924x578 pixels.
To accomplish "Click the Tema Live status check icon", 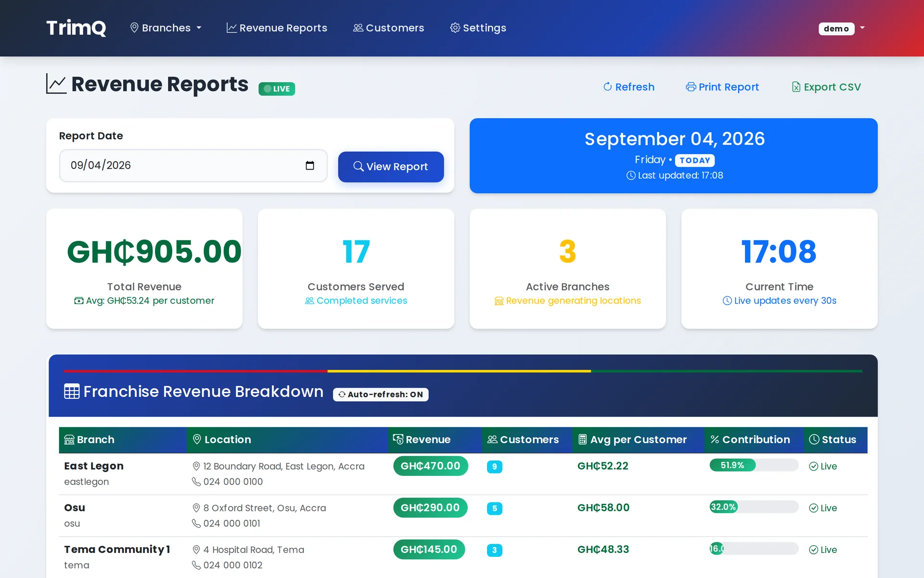I will [814, 550].
